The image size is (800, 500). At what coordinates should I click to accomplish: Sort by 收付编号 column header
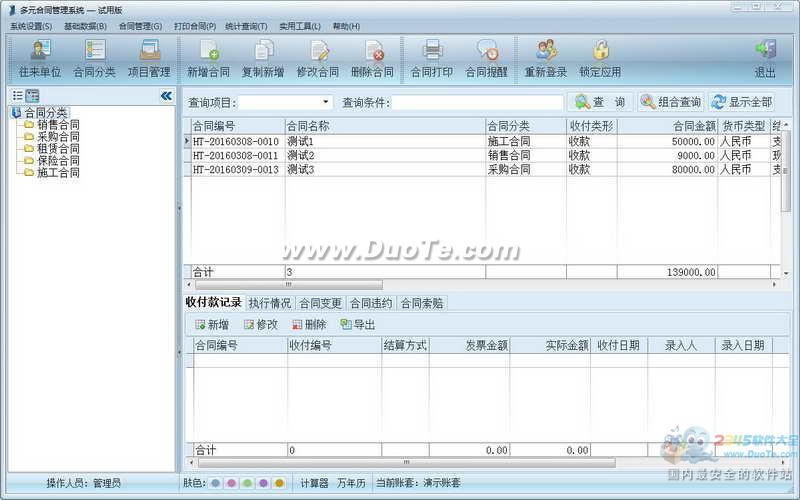334,345
